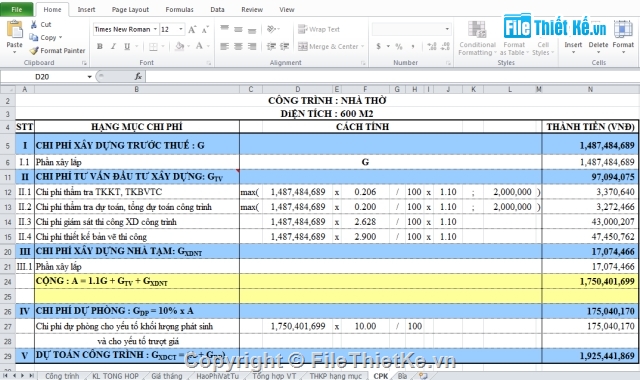Click the Borders icon
The height and width of the screenshot is (380, 640).
pos(153,47)
